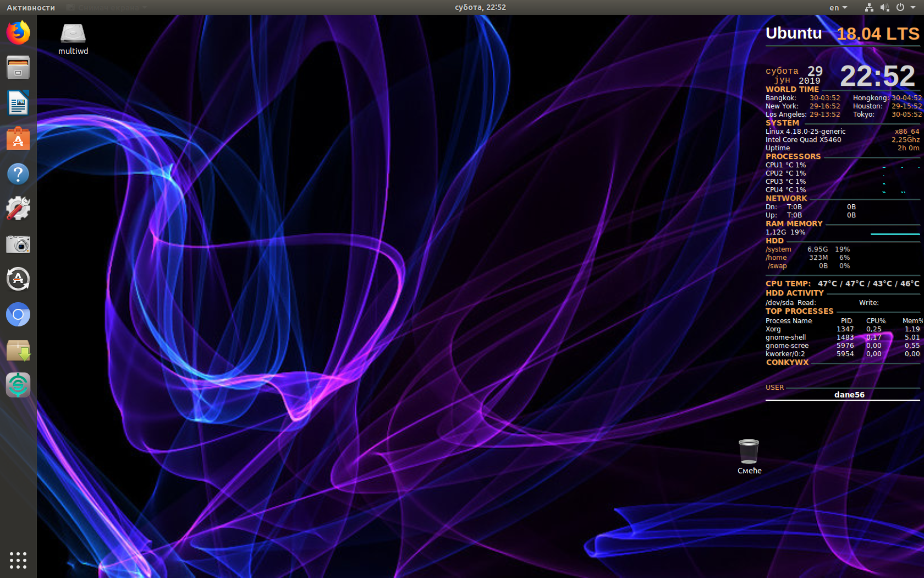Click the NETWORK heading
This screenshot has width=924, height=578.
(786, 198)
